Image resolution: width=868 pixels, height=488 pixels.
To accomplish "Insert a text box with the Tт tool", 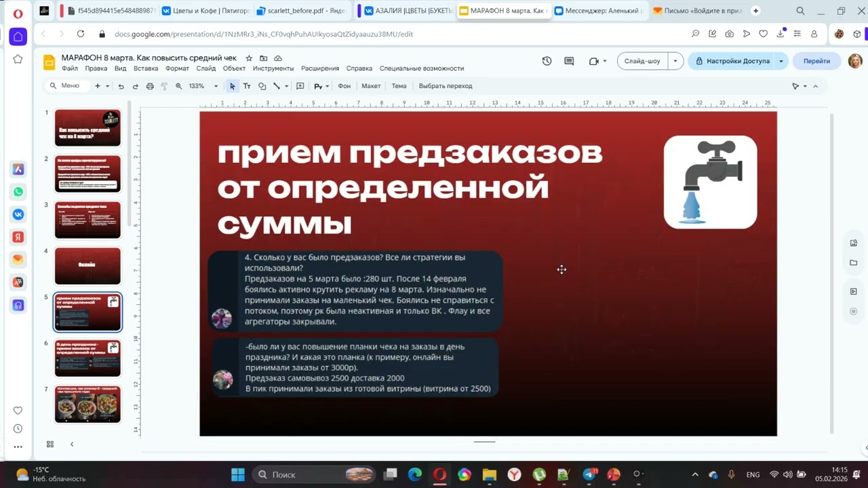I will [247, 86].
